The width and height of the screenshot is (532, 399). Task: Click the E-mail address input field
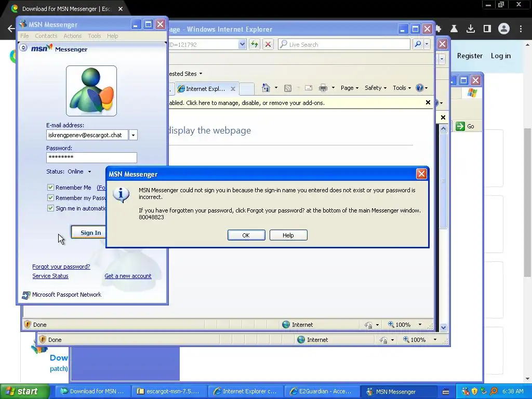coord(87,135)
